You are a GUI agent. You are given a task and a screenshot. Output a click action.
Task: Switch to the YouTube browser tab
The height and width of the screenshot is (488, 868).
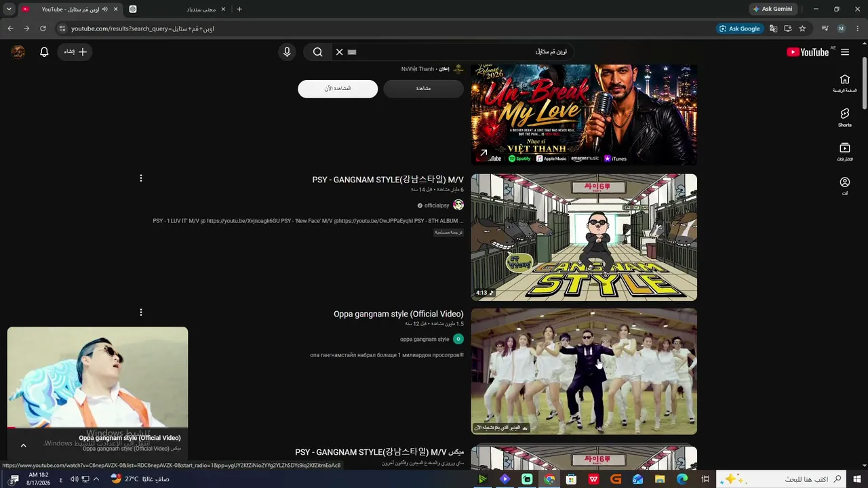point(71,9)
